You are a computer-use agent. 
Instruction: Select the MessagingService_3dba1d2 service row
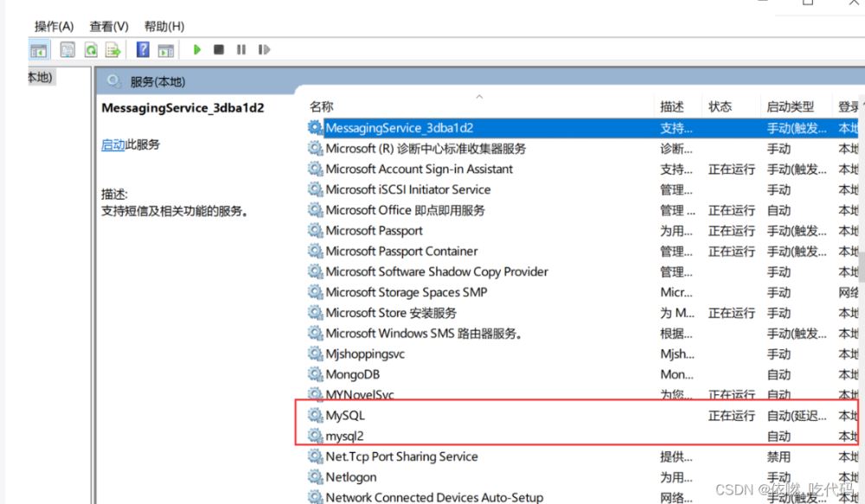582,128
